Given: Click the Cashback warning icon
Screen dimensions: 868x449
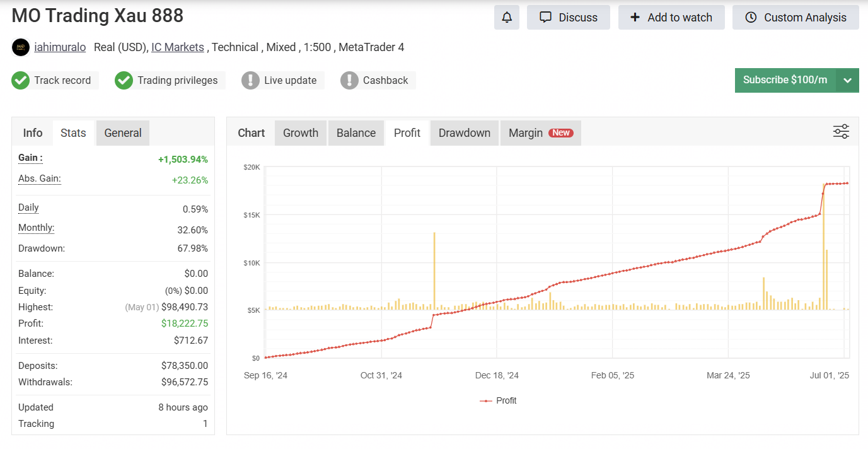Looking at the screenshot, I should coord(349,81).
